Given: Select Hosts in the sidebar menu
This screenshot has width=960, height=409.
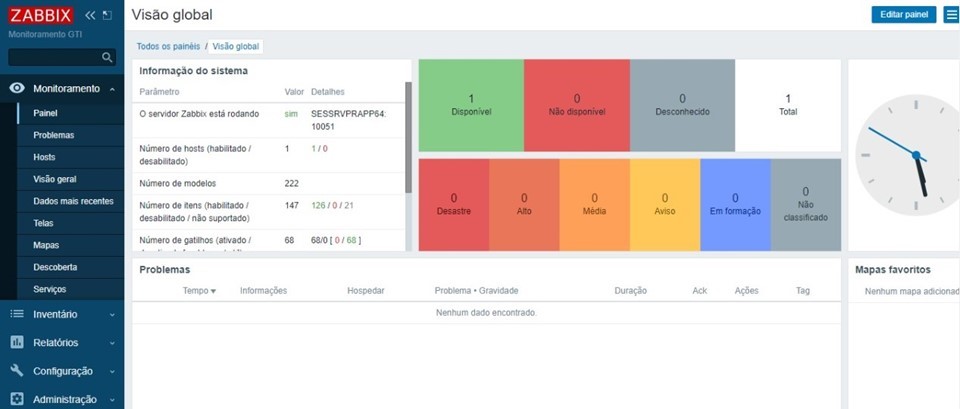Looking at the screenshot, I should tap(44, 157).
